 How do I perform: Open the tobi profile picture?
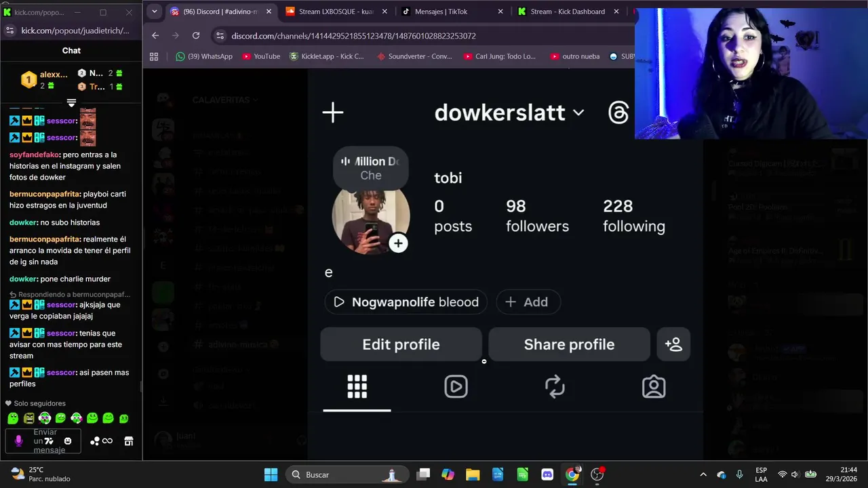point(370,216)
